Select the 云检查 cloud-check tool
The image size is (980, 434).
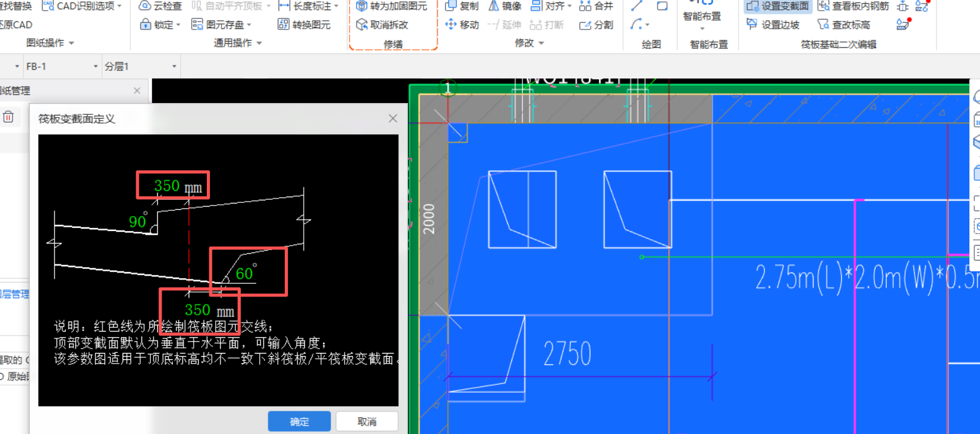[x=158, y=6]
